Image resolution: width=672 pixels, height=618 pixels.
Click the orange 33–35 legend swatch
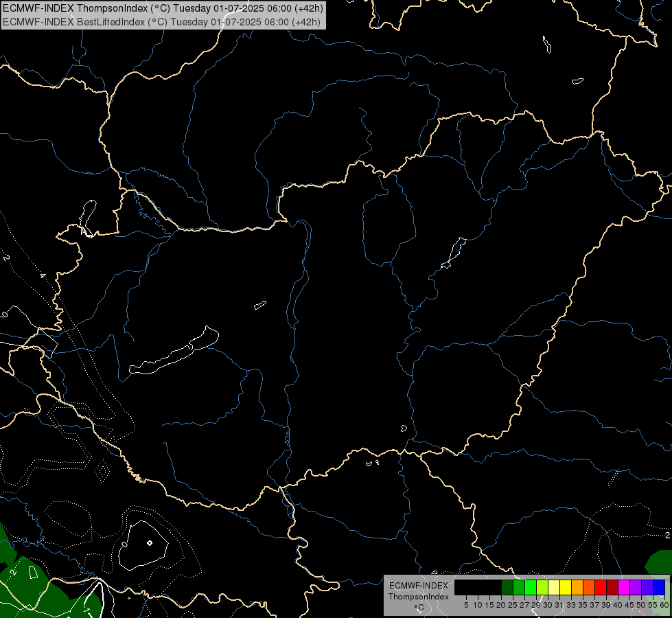click(x=577, y=588)
